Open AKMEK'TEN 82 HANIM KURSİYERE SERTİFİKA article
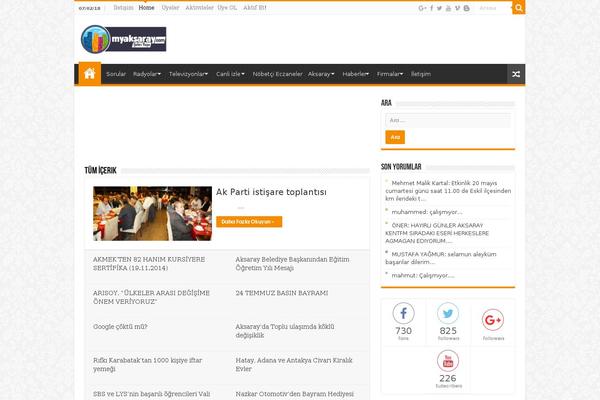The height and width of the screenshot is (400, 600). 149,264
